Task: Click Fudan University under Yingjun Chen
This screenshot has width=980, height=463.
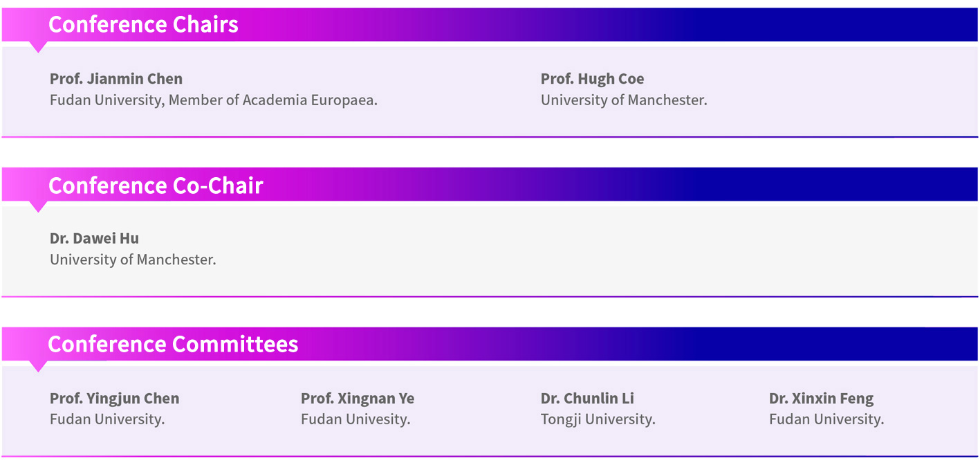Action: tap(107, 419)
